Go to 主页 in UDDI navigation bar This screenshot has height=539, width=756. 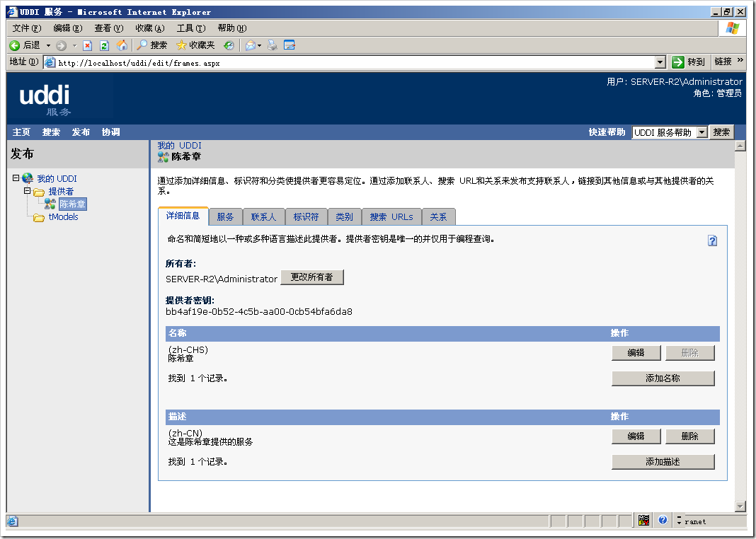(21, 132)
